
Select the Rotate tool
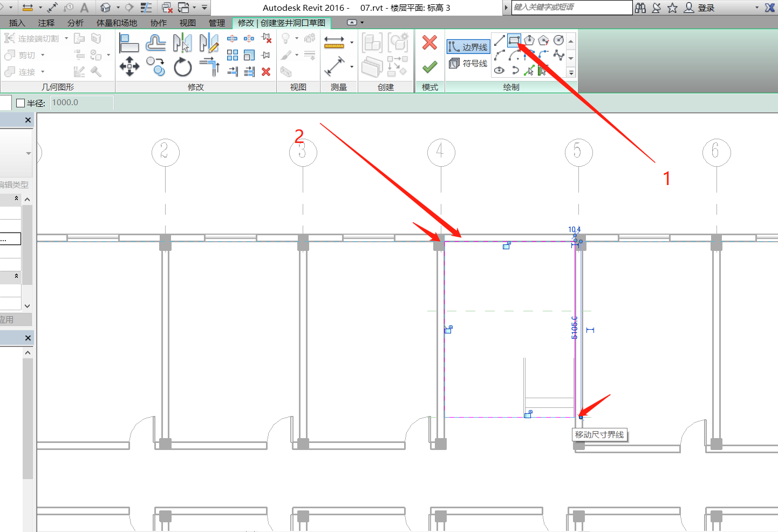pos(182,67)
